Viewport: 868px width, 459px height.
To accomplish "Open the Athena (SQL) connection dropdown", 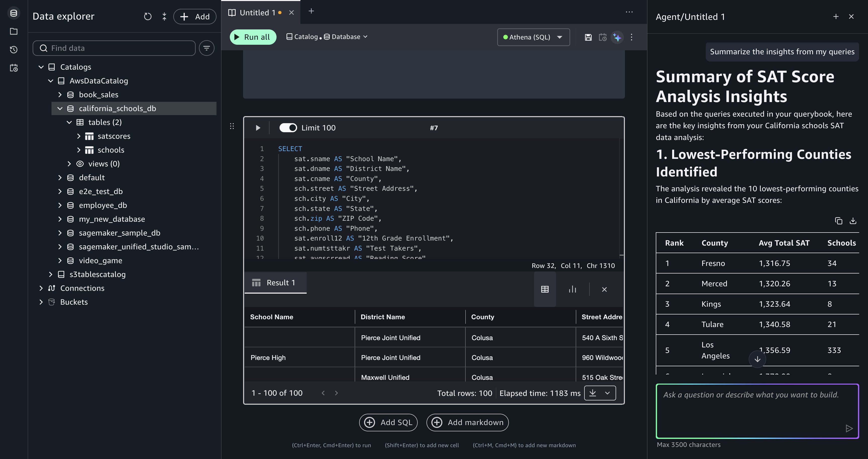I will [533, 37].
